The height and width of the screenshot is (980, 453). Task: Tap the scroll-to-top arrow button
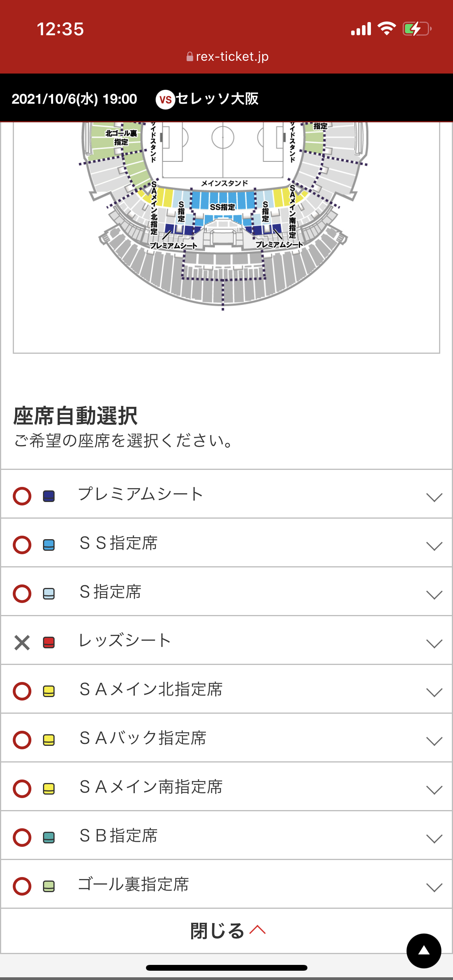click(424, 951)
